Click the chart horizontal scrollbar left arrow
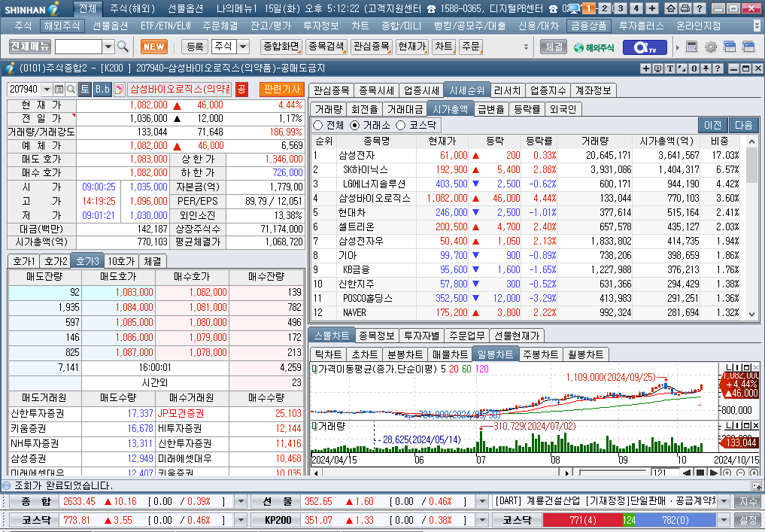 tap(316, 473)
